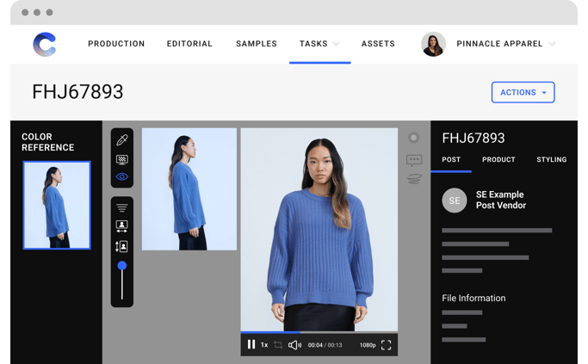Expand the PINNACLE APPAREL chevron
Image resolution: width=588 pixels, height=364 pixels.
(552, 44)
